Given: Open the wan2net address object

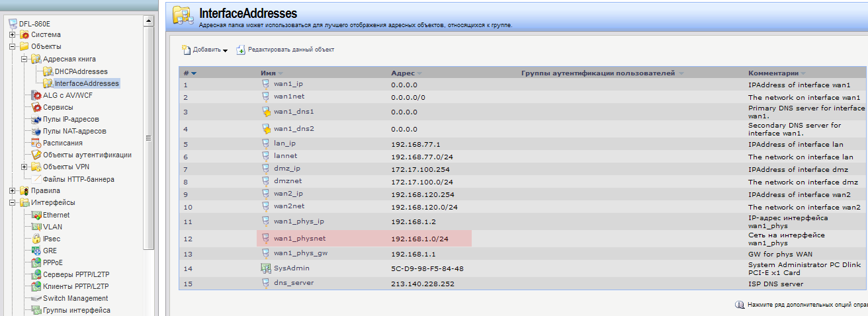Looking at the screenshot, I should coord(288,207).
